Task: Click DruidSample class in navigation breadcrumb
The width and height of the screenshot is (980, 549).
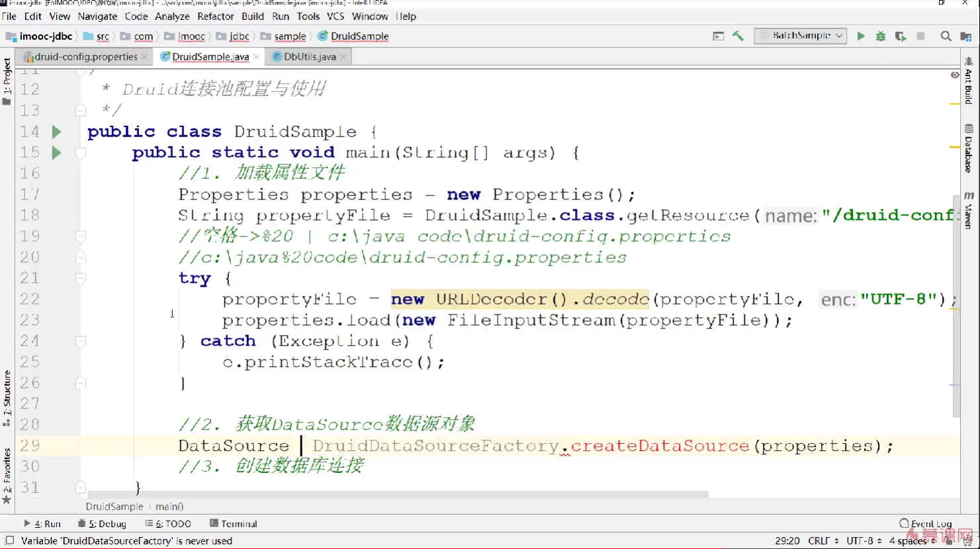Action: (353, 36)
